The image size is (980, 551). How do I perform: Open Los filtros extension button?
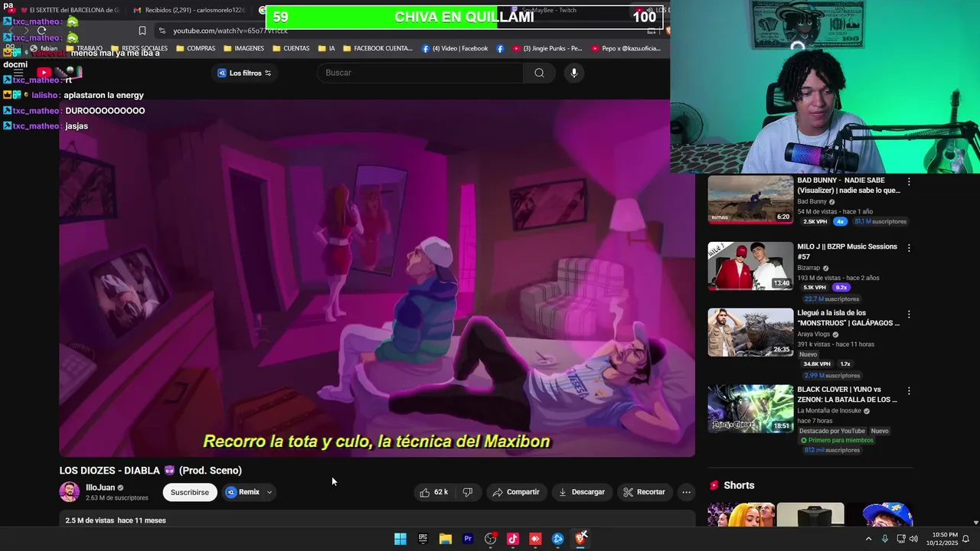tap(245, 73)
